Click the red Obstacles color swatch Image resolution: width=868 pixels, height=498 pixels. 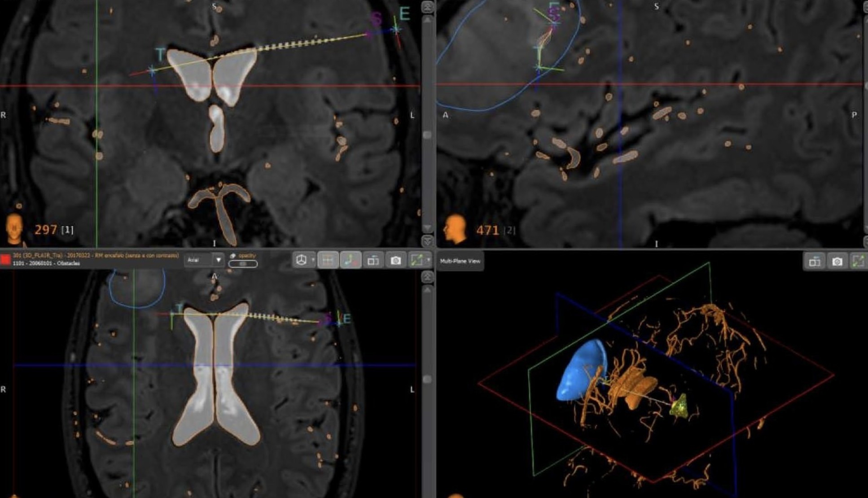5,259
